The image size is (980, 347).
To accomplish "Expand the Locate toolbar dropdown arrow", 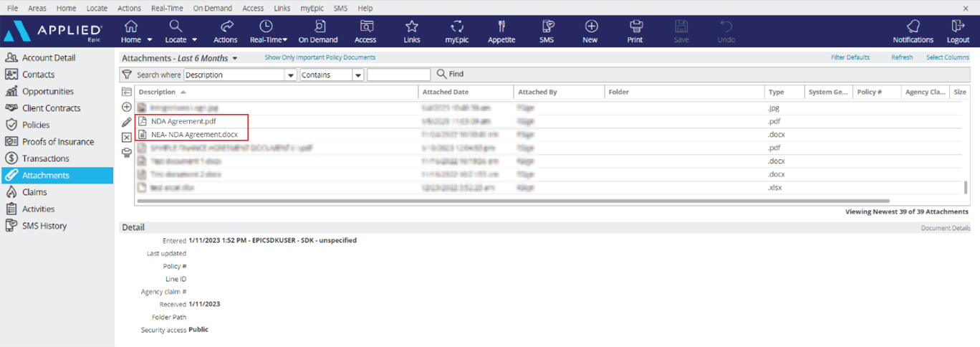I will (194, 40).
